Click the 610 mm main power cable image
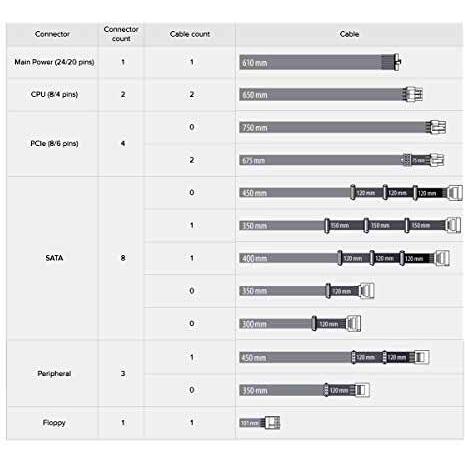465x465 pixels. tap(320, 62)
